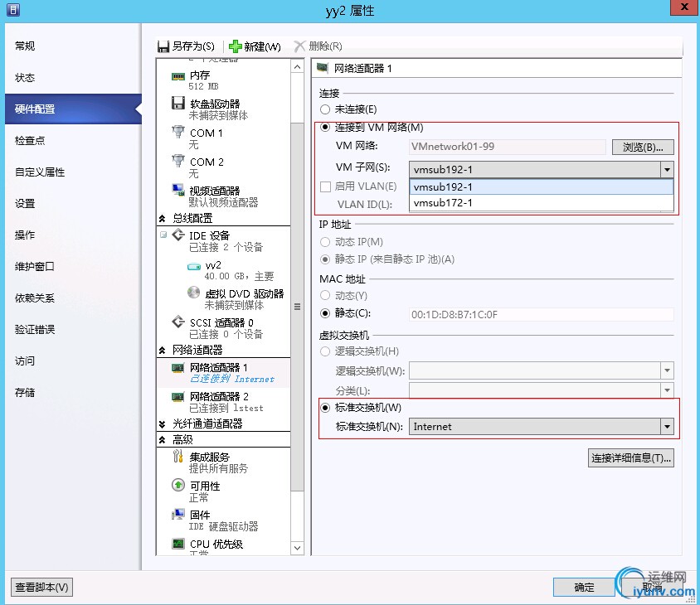Open the 标准交换机 Internet dropdown
Viewport: 700px width, 605px height.
click(x=667, y=427)
